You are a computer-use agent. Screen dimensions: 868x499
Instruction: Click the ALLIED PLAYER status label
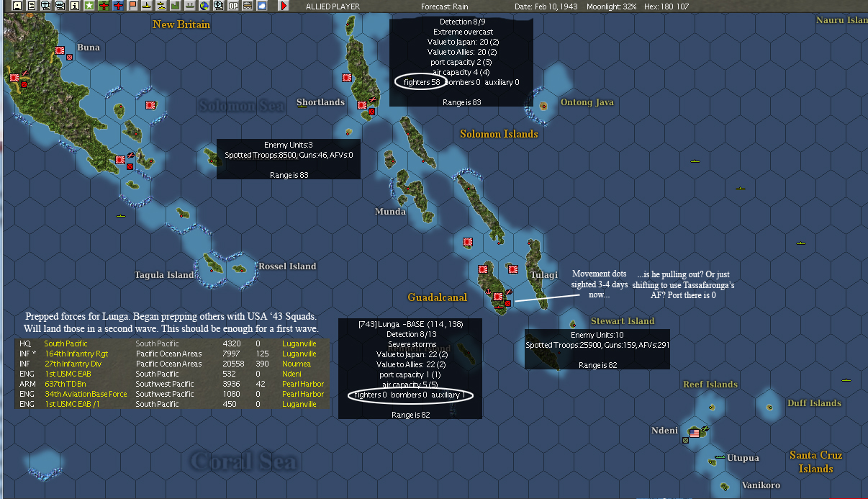click(x=333, y=6)
